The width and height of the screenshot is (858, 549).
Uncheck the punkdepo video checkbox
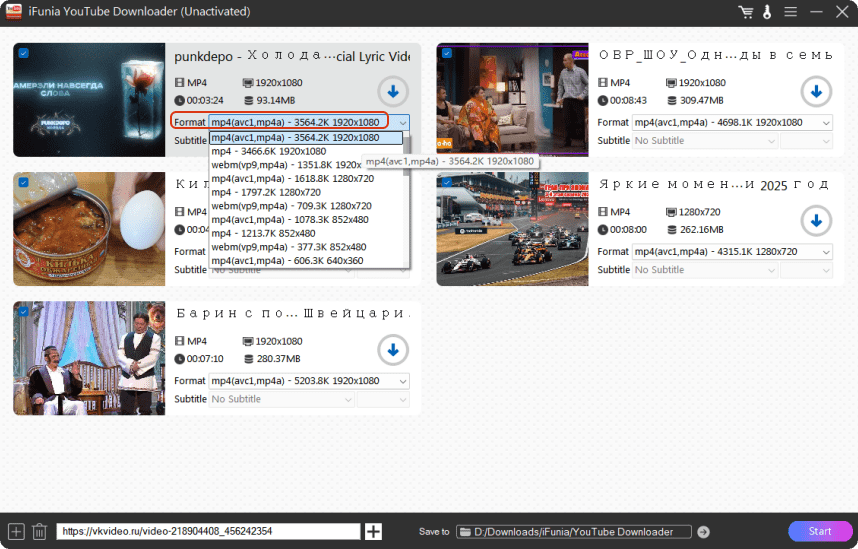pos(23,53)
